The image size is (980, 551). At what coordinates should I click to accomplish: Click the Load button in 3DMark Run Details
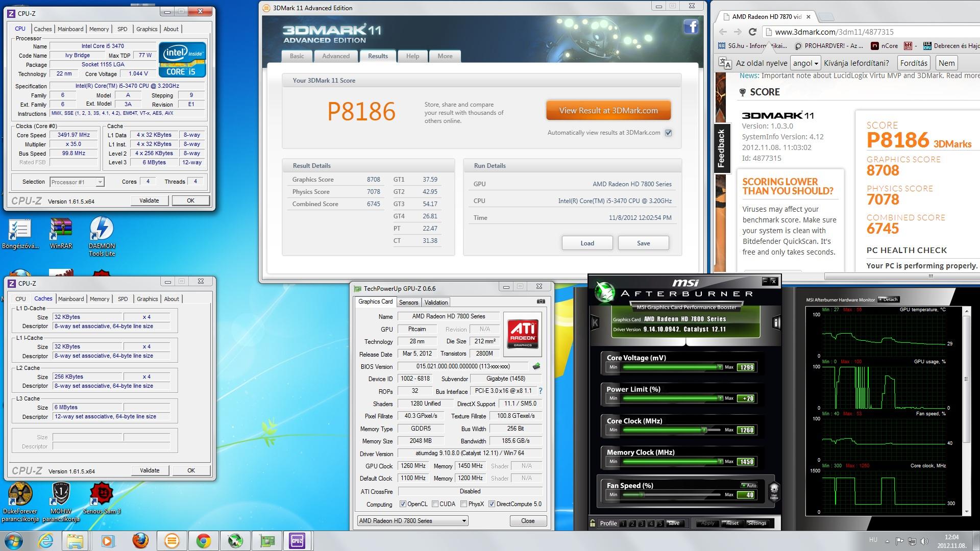(587, 243)
